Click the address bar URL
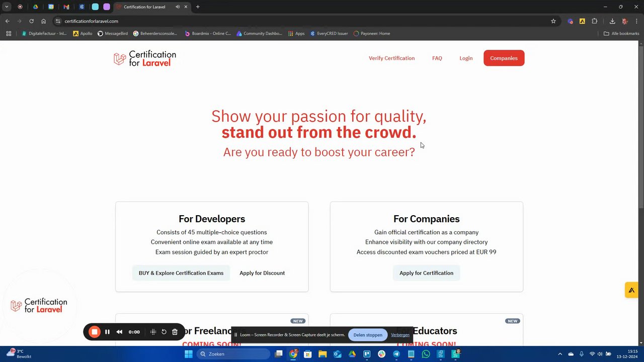 (91, 21)
